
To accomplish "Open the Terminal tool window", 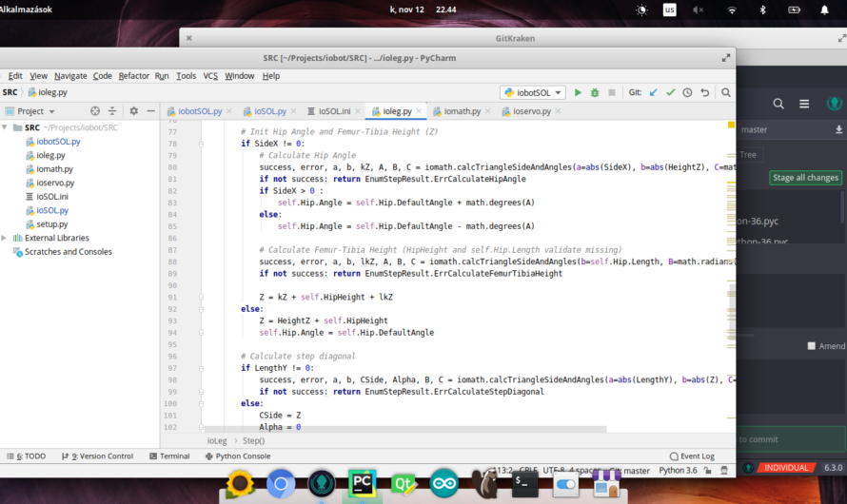I will coord(169,456).
